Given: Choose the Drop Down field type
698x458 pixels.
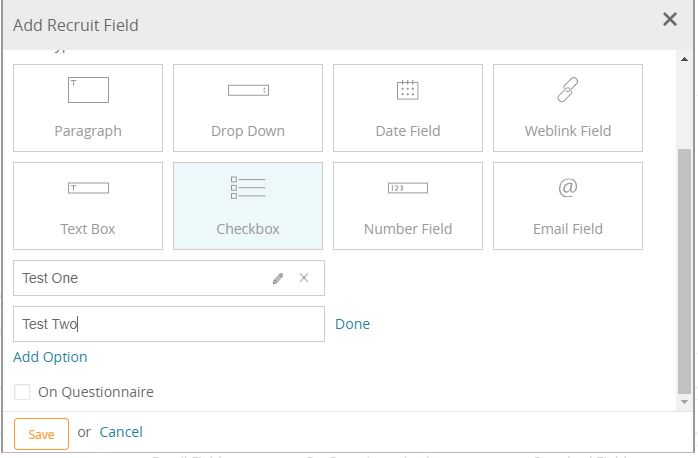Looking at the screenshot, I should tap(248, 108).
